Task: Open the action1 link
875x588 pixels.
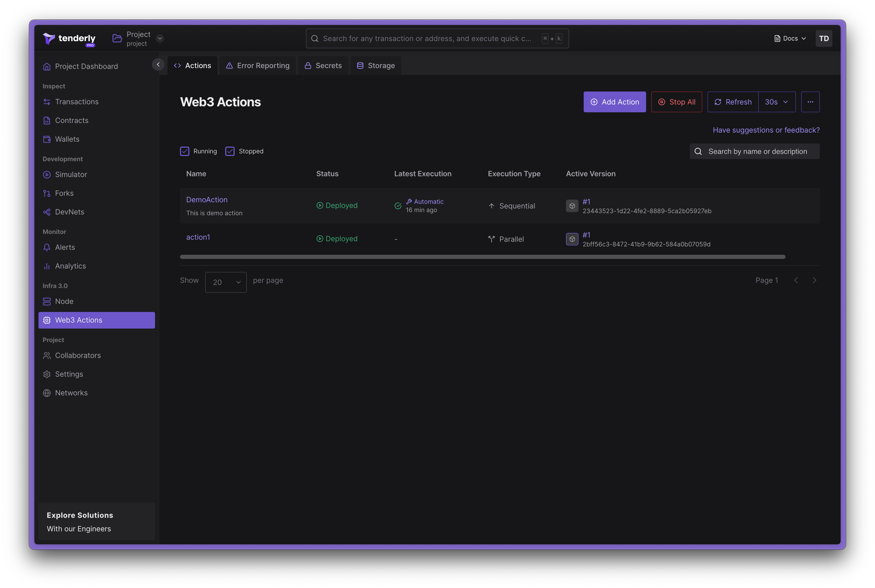Action: tap(198, 237)
